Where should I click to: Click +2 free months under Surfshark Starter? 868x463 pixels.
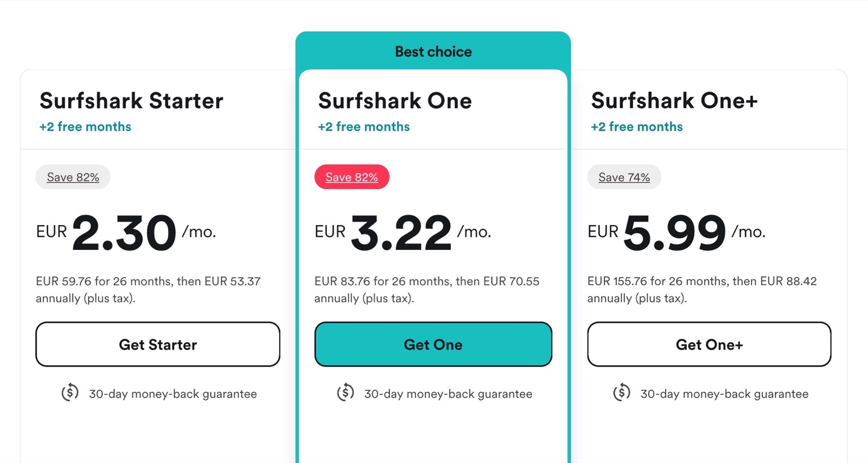coord(85,127)
